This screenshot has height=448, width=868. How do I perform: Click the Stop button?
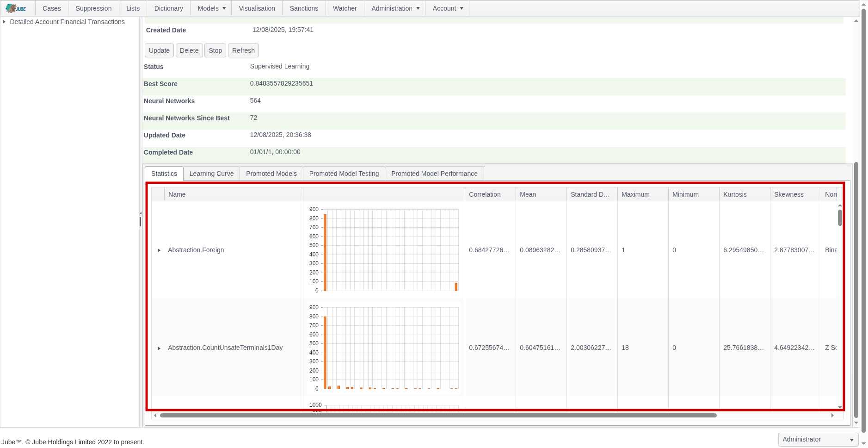pyautogui.click(x=215, y=50)
